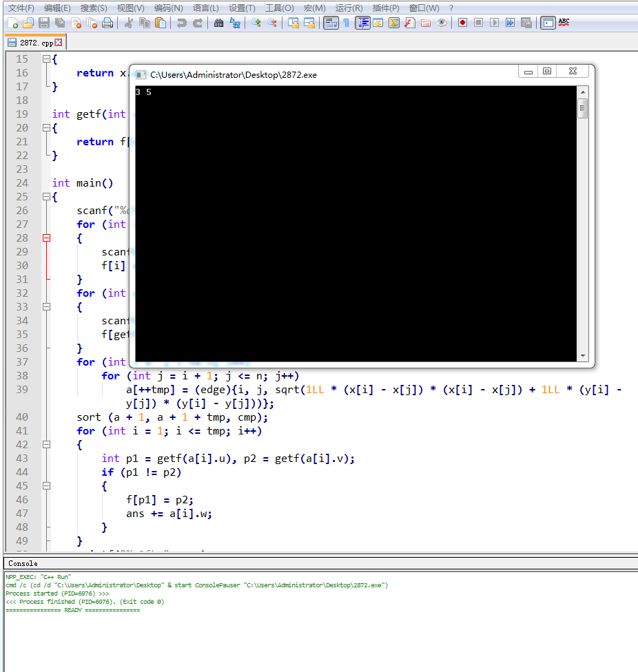The width and height of the screenshot is (638, 672).
Task: Toggle word wrap toolbar button
Action: tap(331, 23)
